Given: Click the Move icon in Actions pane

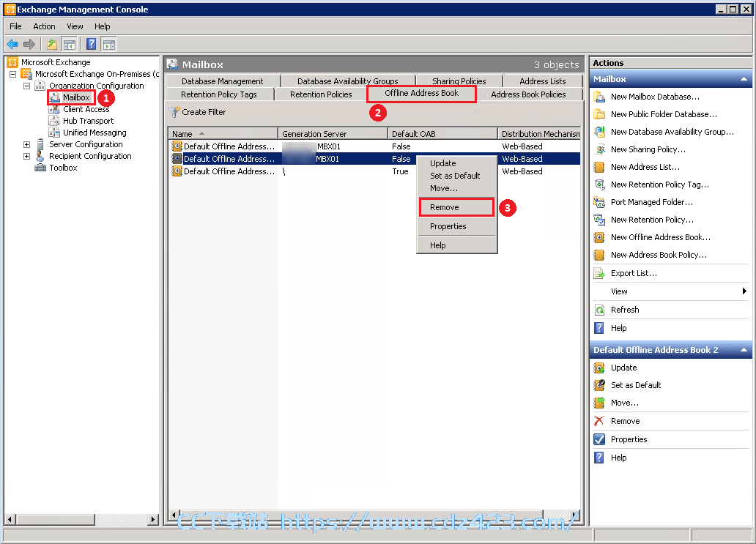Looking at the screenshot, I should (x=599, y=403).
